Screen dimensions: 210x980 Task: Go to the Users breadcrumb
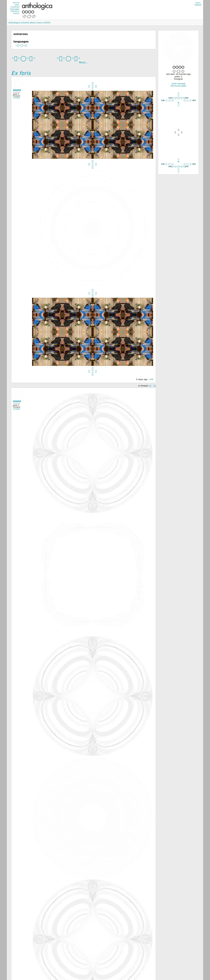pos(40,23)
